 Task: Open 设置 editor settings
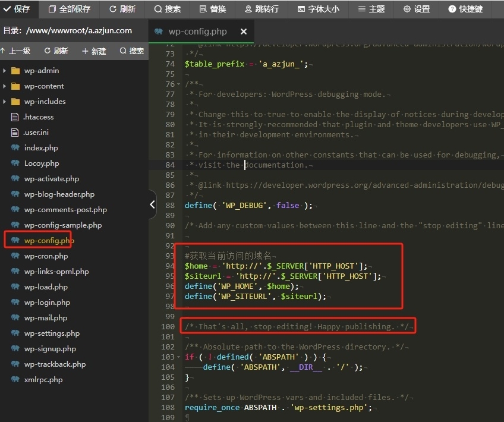(417, 9)
